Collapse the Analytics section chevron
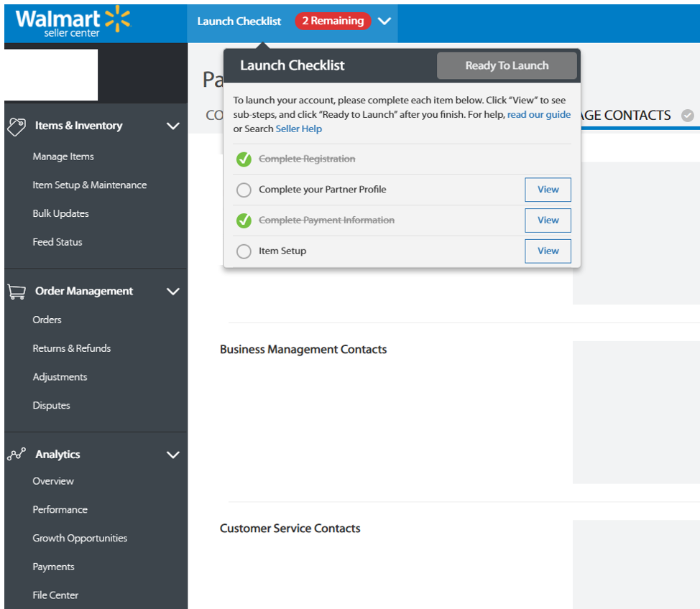This screenshot has height=609, width=700. coord(172,455)
